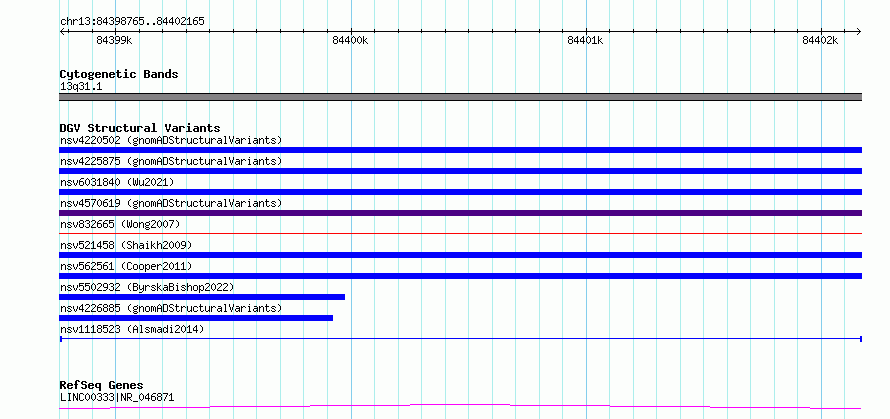
Task: Open variant label nsv4226885 (gnomADStructuralVariants)
Action: 171,308
